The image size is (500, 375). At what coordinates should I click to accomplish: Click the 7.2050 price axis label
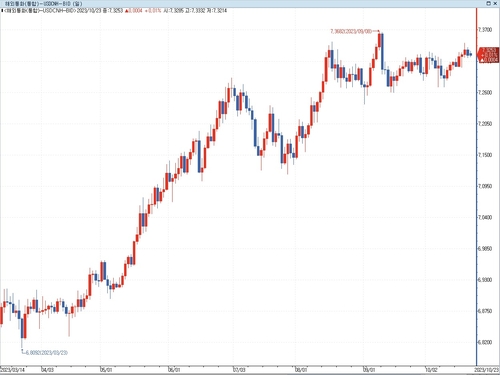coord(485,124)
